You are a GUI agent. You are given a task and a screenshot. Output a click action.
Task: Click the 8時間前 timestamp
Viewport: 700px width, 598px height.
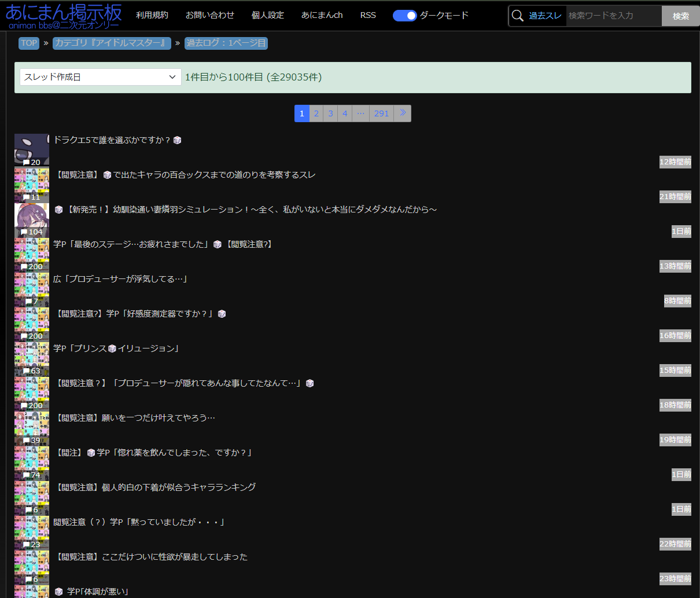click(x=677, y=301)
